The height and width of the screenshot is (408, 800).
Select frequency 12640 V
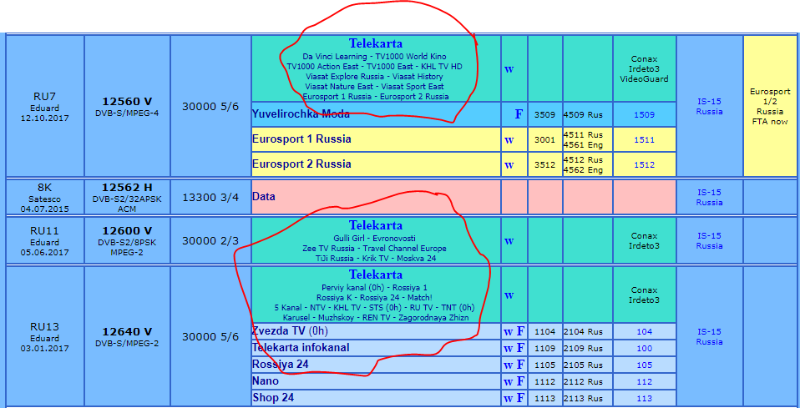[x=127, y=332]
